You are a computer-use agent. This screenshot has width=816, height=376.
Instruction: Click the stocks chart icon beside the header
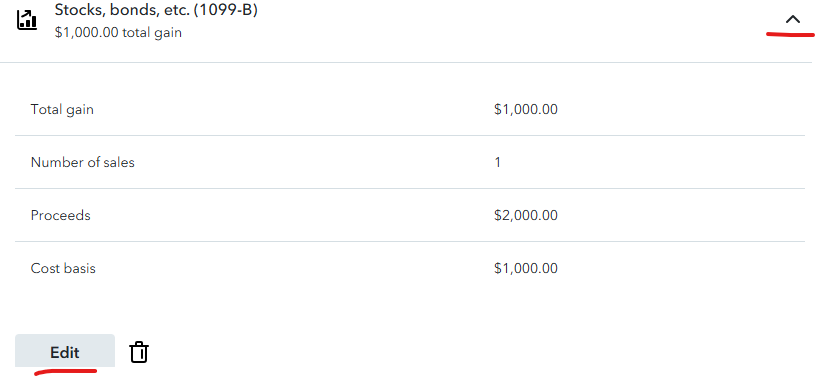[x=27, y=20]
